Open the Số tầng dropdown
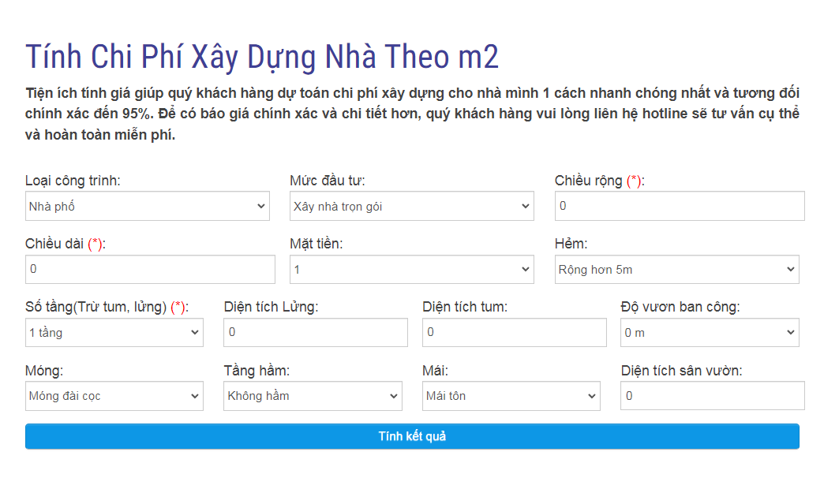Screen dimensions: 824x504 (114, 333)
